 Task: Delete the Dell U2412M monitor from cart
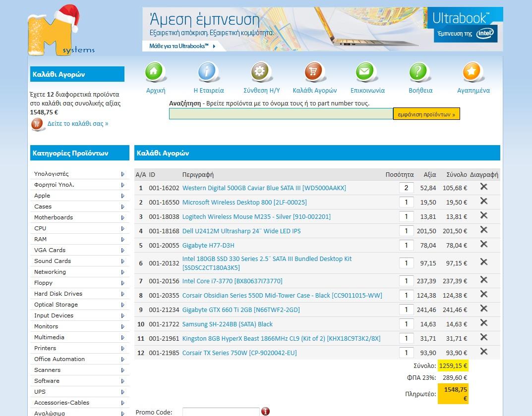click(x=484, y=230)
